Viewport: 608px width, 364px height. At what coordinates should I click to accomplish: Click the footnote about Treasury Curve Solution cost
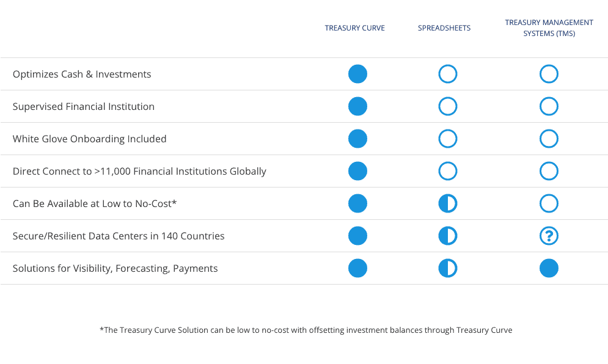306,330
